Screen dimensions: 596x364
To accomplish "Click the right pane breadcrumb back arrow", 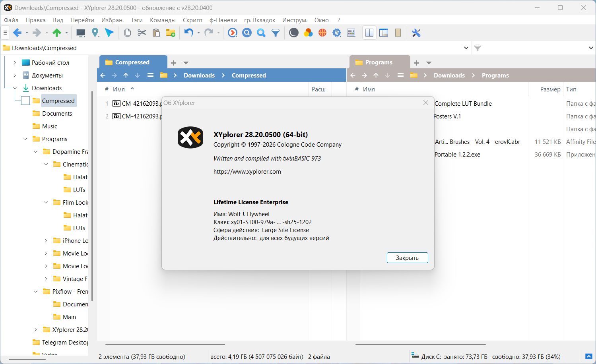I will [x=353, y=76].
